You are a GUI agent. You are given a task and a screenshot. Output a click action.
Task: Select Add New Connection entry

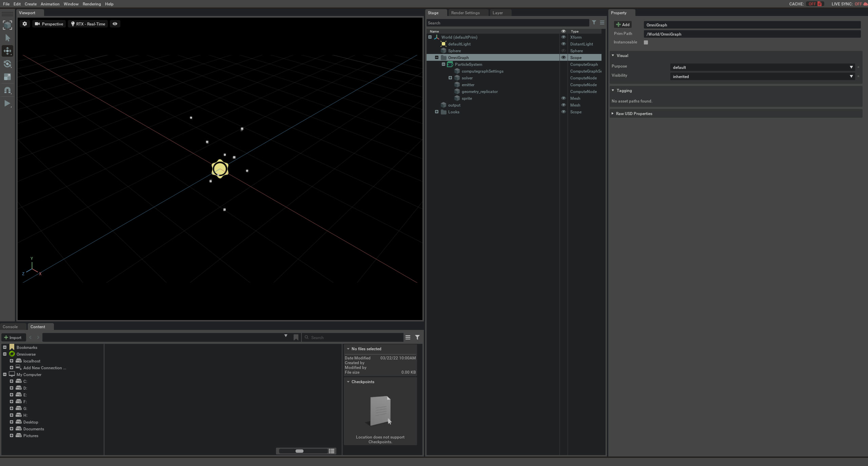click(x=44, y=368)
